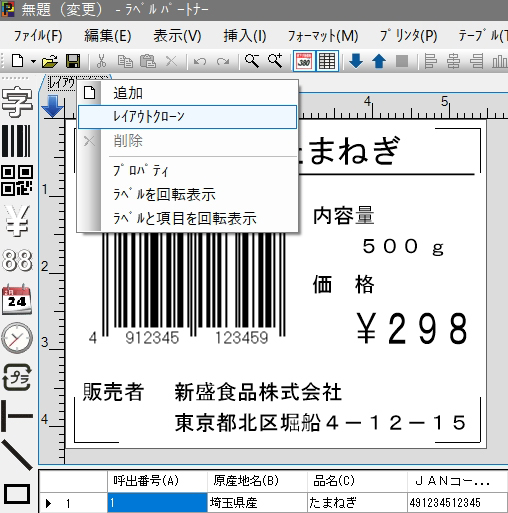The height and width of the screenshot is (513, 508).
Task: Click the Redo arrow icon
Action: pos(223,62)
